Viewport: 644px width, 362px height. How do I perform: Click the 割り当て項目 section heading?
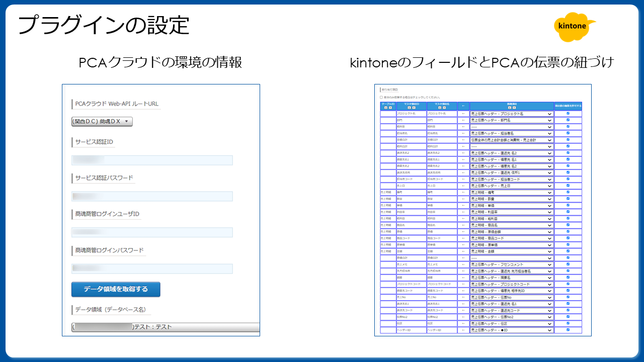point(390,90)
